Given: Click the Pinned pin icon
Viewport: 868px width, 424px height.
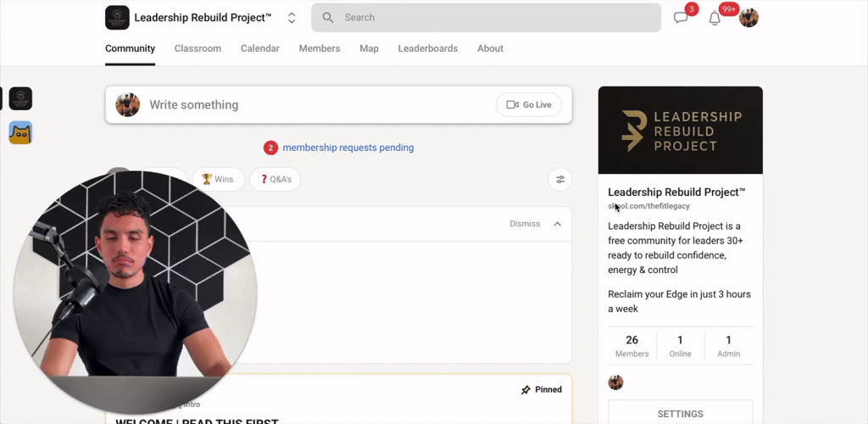Looking at the screenshot, I should pyautogui.click(x=526, y=390).
